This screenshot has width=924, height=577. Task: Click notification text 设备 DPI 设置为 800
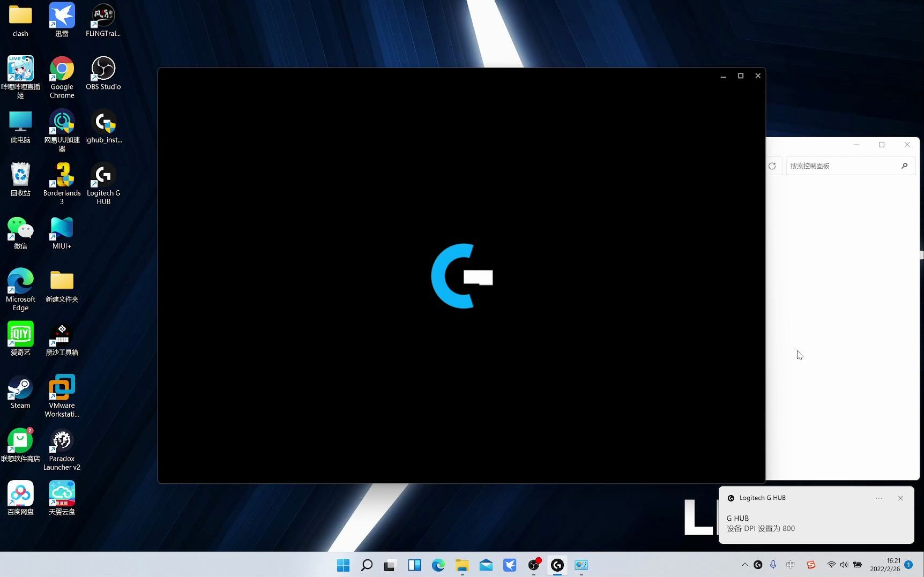coord(761,528)
